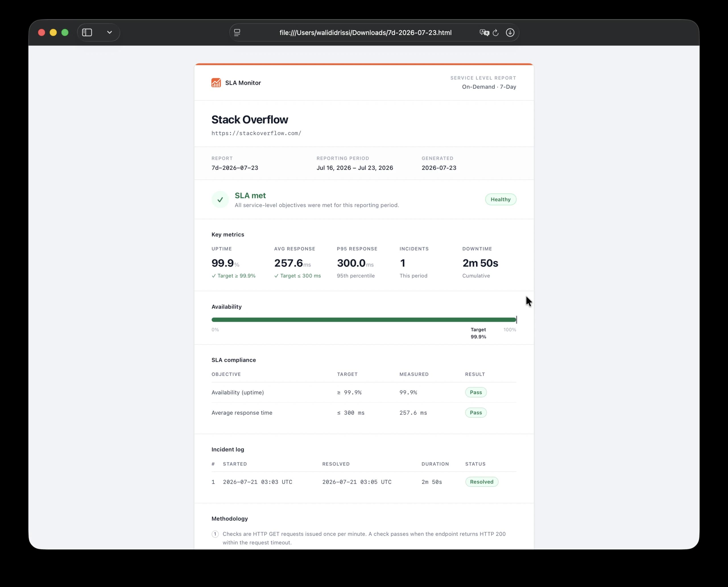Viewport: 728px width, 587px height.
Task: Click the Resolved status badge
Action: coord(481,482)
